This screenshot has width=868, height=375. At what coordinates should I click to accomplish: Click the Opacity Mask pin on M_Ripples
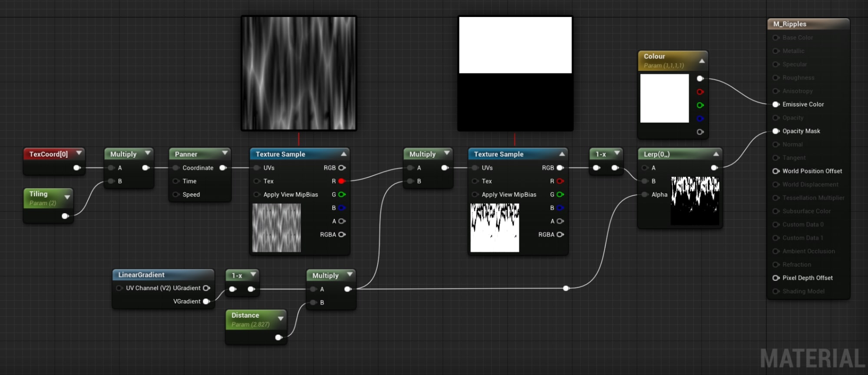(x=776, y=131)
